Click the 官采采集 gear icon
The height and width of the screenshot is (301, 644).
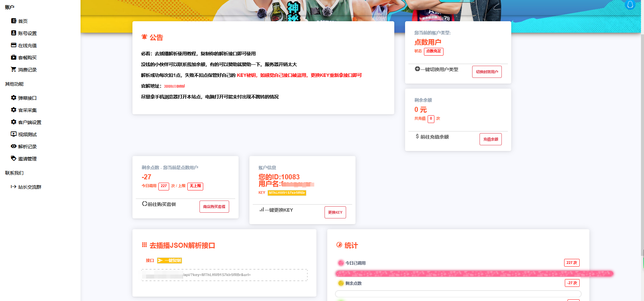13,110
